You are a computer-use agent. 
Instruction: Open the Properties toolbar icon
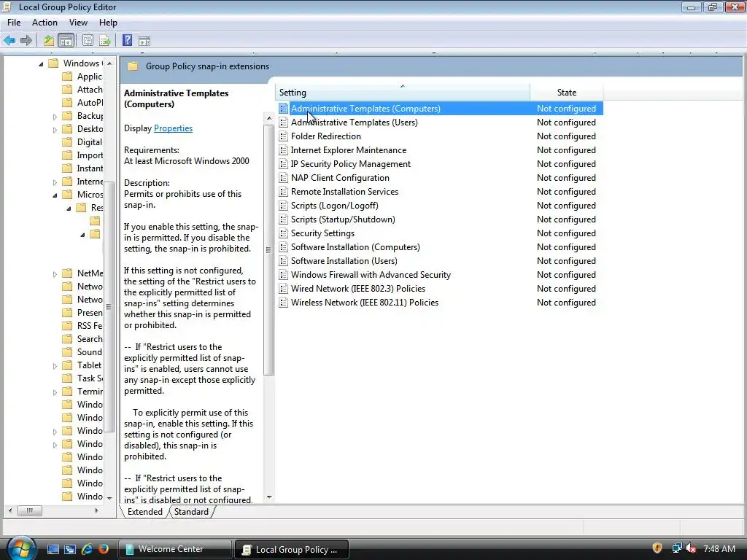pyautogui.click(x=88, y=41)
